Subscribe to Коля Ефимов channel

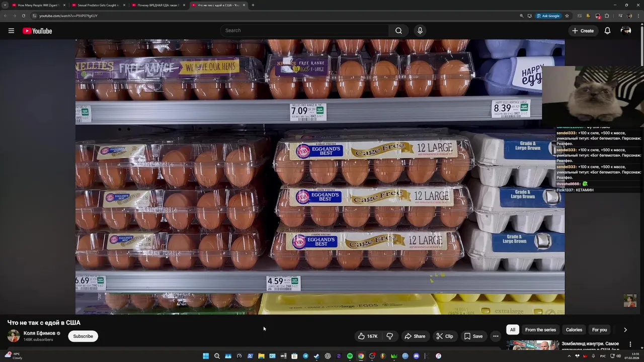83,336
